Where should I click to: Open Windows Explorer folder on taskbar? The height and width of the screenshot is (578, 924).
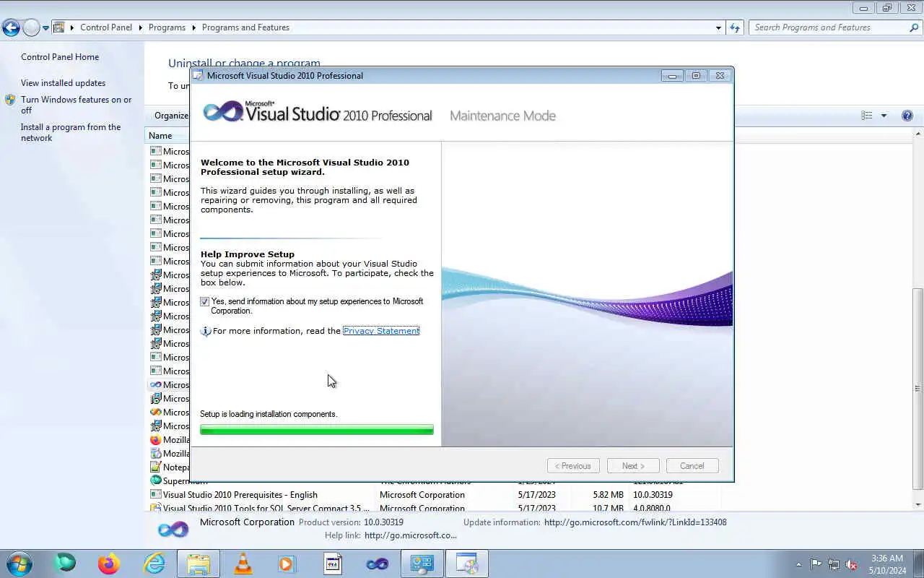pyautogui.click(x=199, y=564)
